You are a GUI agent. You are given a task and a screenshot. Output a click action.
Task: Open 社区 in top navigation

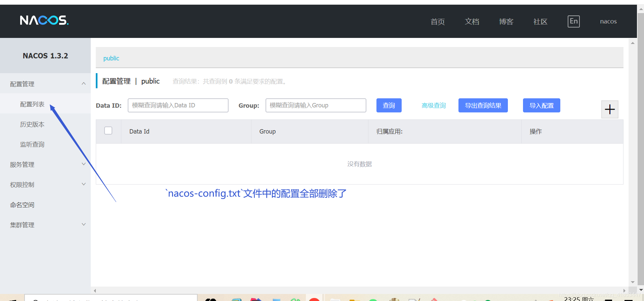540,22
